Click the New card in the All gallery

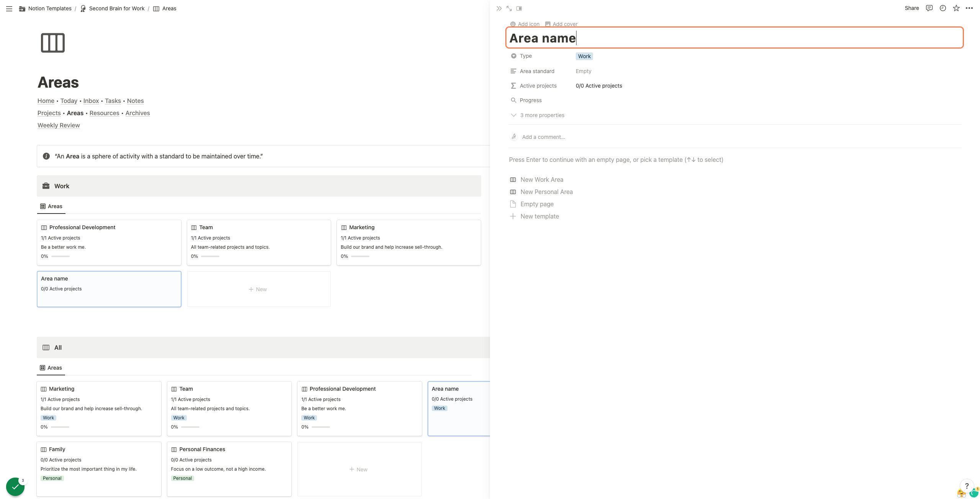tap(359, 469)
